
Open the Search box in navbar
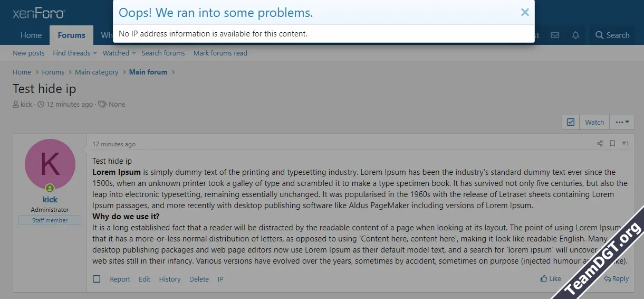click(612, 35)
